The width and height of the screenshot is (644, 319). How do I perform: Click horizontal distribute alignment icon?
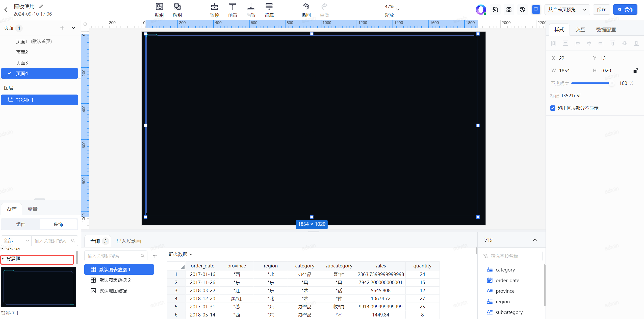[x=553, y=43]
